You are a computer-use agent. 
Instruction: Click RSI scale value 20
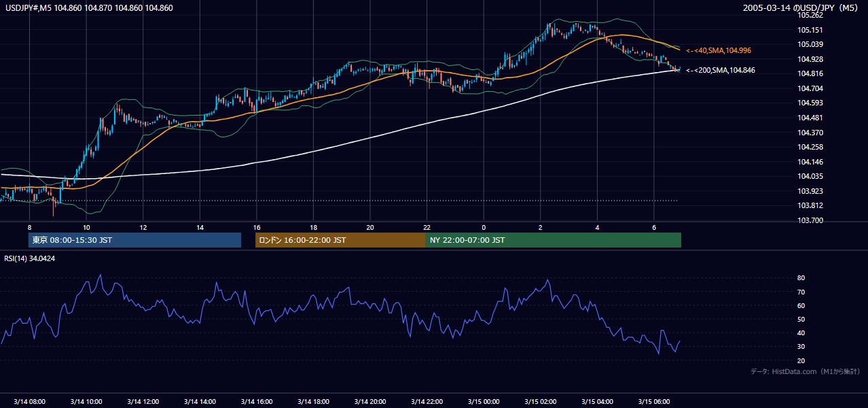click(x=801, y=360)
